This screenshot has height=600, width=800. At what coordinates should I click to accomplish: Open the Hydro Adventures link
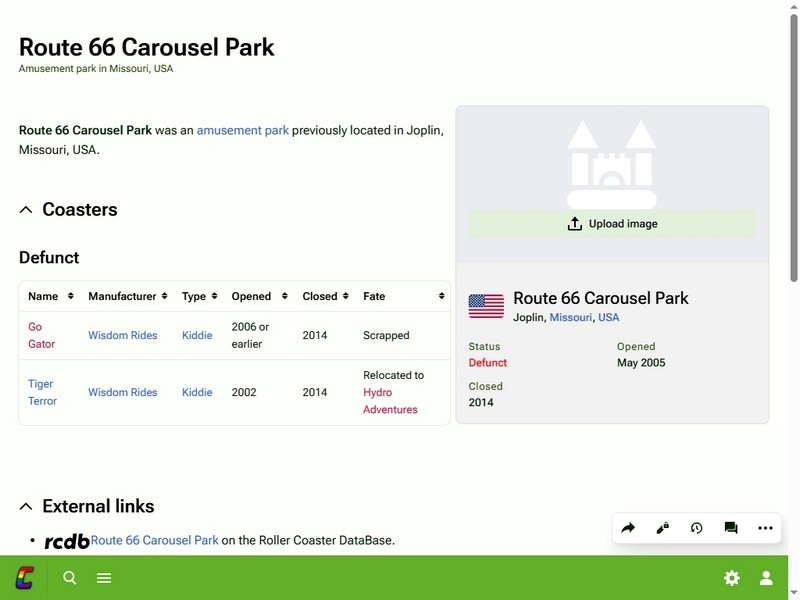[x=390, y=401]
